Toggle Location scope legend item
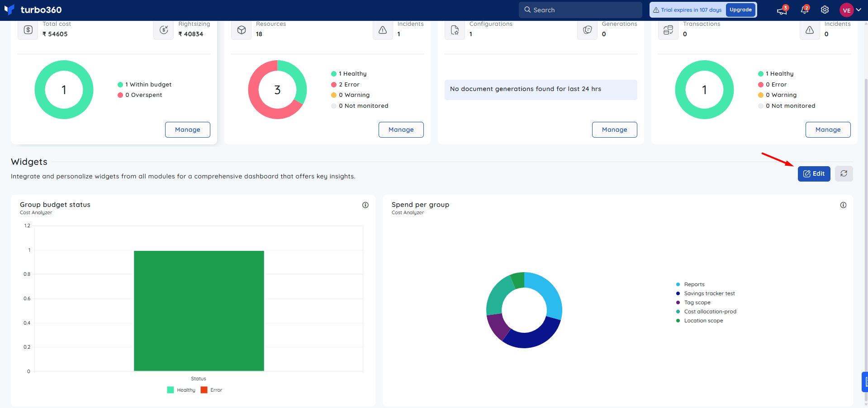The image size is (868, 408). pos(699,321)
